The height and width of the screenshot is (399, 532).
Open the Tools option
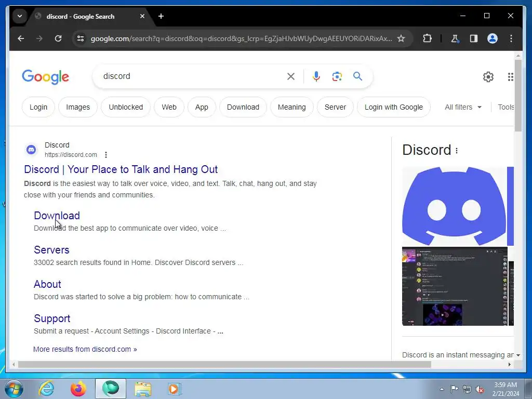(506, 107)
